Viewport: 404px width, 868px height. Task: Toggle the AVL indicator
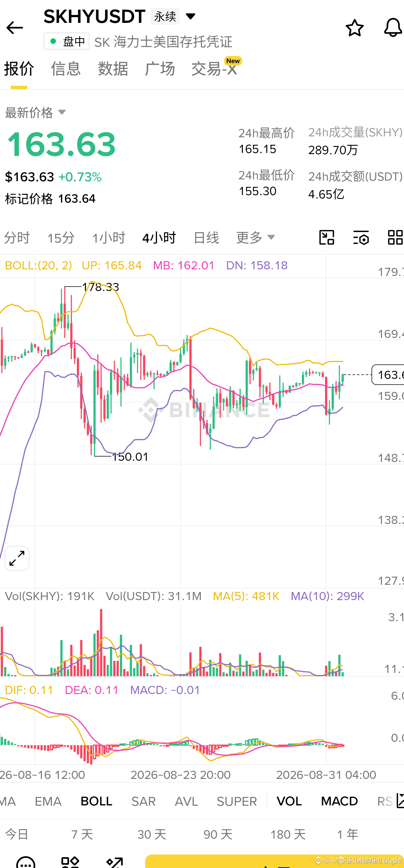pyautogui.click(x=186, y=801)
